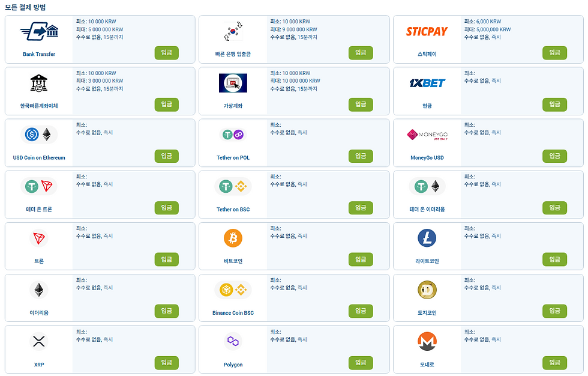588x376 pixels.
Task: Click the Ethereum diamond icon
Action: [x=39, y=290]
